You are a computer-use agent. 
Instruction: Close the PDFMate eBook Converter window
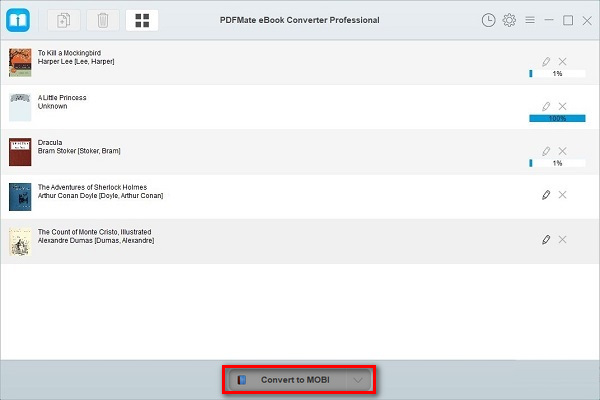point(587,20)
